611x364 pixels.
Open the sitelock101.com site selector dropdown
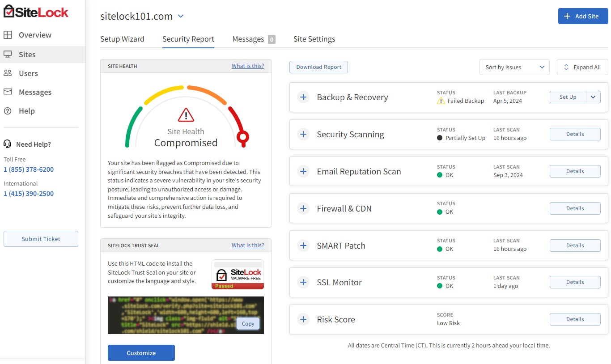pos(181,17)
